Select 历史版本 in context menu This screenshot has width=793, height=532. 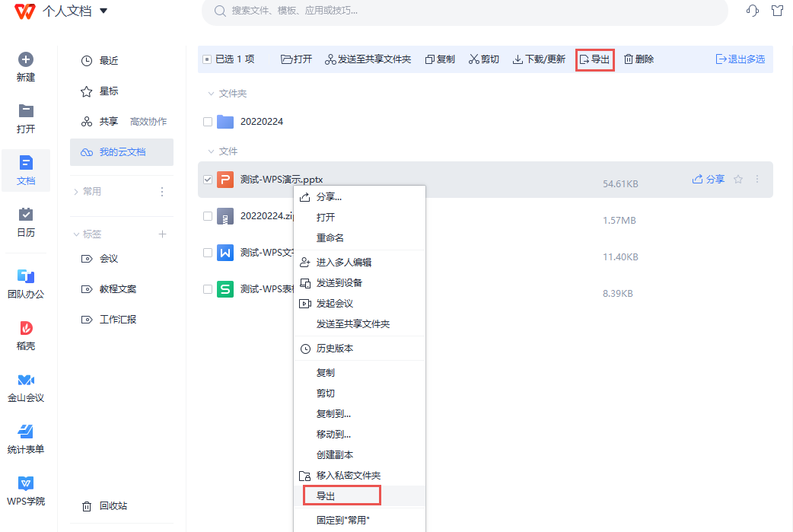359,349
